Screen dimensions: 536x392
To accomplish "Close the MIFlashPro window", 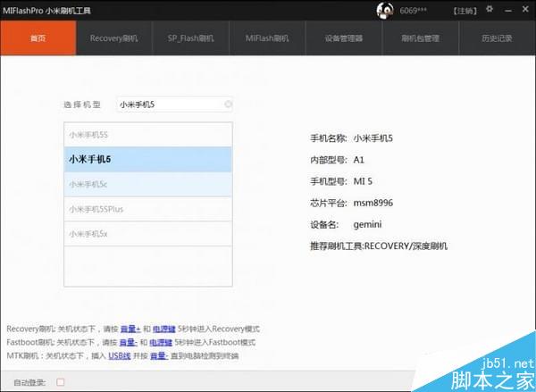I will (x=525, y=10).
